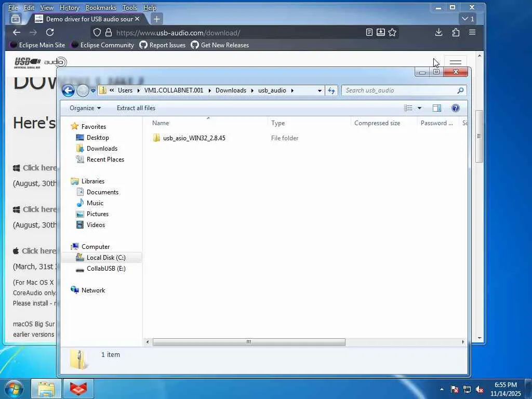The height and width of the screenshot is (399, 532).
Task: Sort by Password column header
Action: pyautogui.click(x=436, y=123)
